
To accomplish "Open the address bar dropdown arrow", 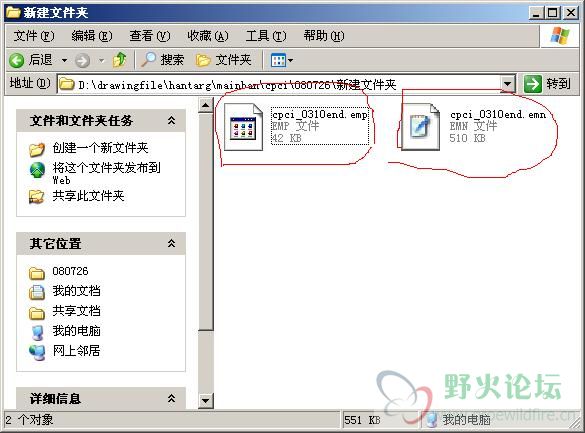I will click(x=507, y=84).
